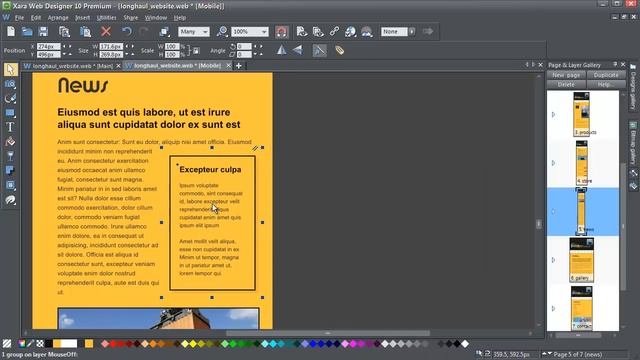
Task: Click the Zoom magnifier icon in toolbar
Action: pos(222,31)
